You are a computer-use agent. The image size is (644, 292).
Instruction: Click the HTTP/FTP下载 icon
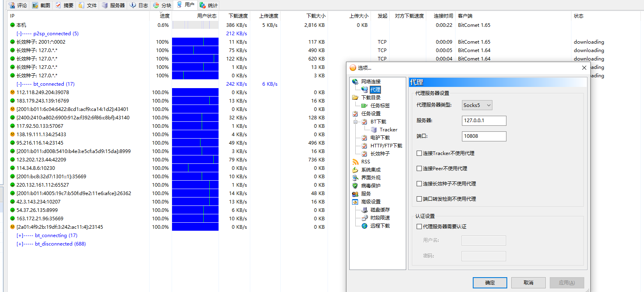coord(365,146)
